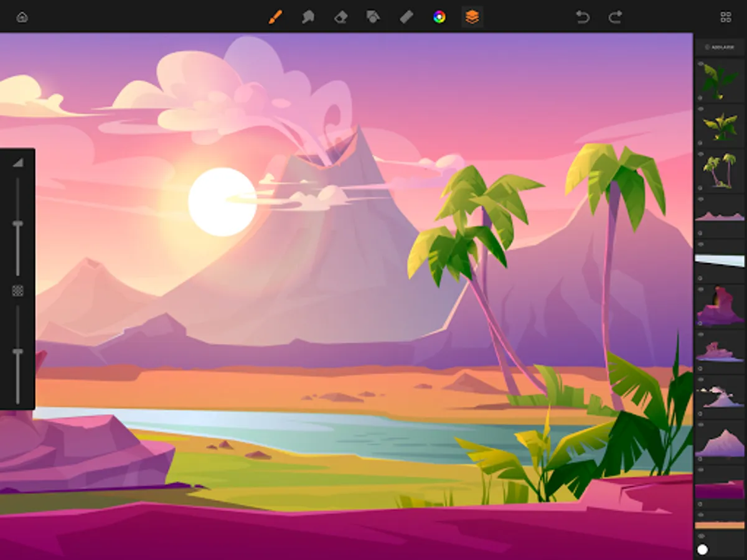Hide the top plant leaves layer

click(x=700, y=63)
